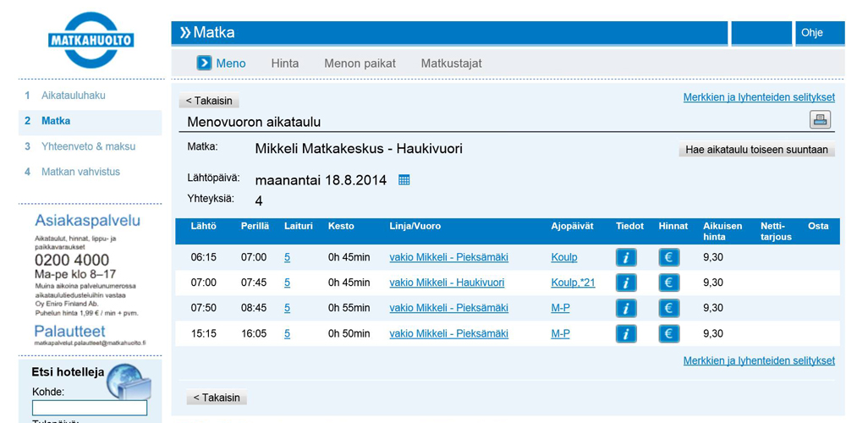This screenshot has height=423, width=868.
Task: Open top Merkkien ja lyhenteiden selitykset link
Action: click(759, 97)
